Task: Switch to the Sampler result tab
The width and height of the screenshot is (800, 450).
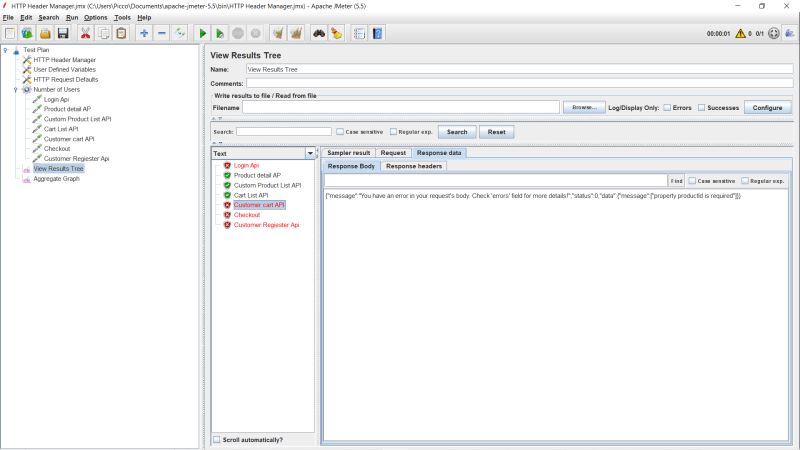Action: click(x=348, y=153)
